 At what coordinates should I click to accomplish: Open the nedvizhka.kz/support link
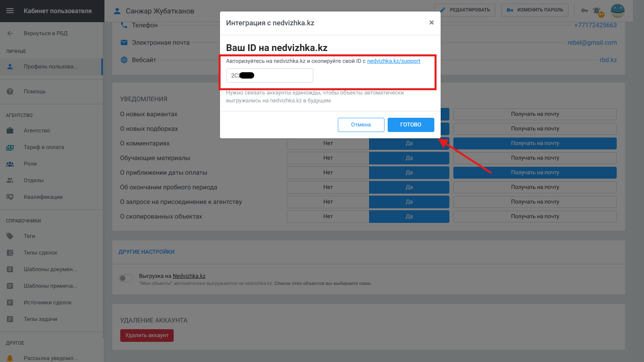point(394,61)
